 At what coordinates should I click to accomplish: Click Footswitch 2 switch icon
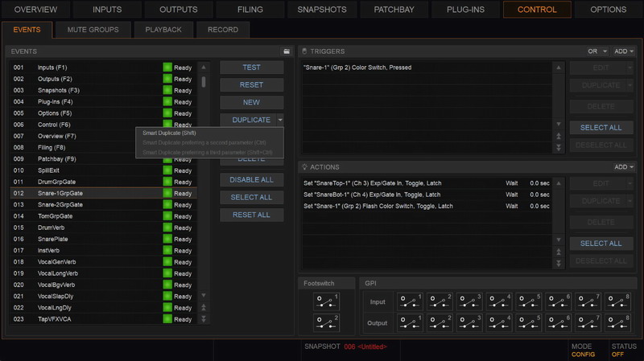click(x=325, y=322)
